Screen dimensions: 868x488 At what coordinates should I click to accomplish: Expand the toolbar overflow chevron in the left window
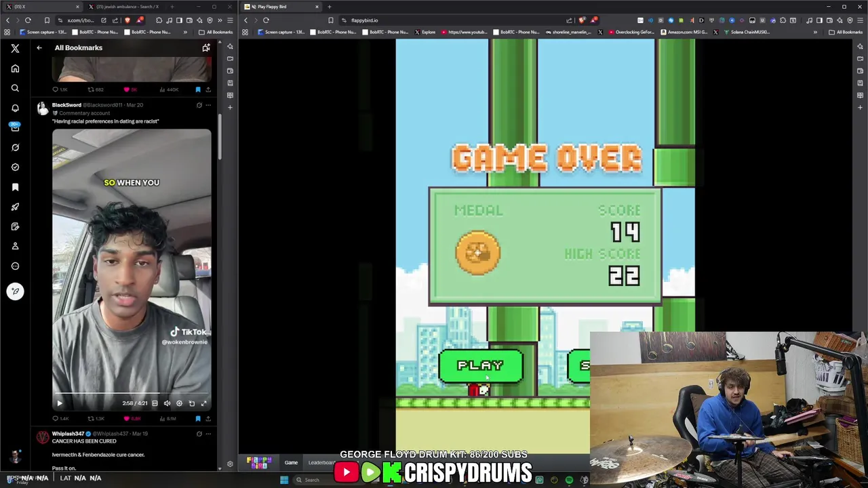(x=220, y=20)
